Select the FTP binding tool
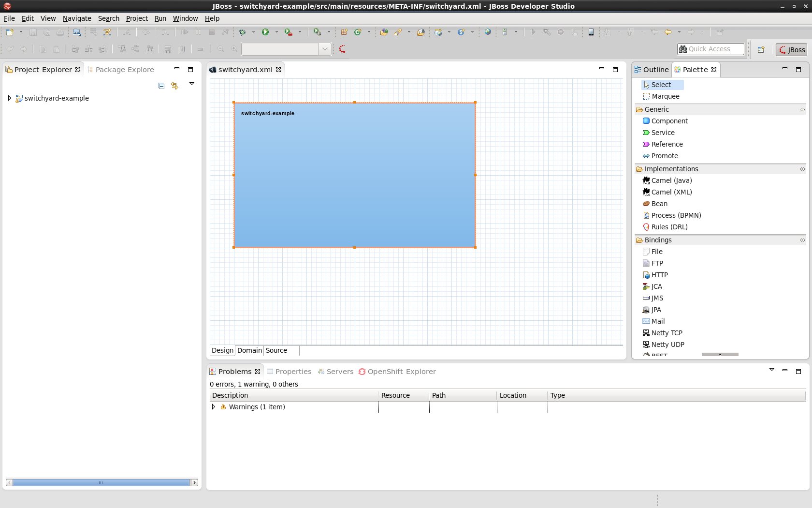Screen dimensions: 812x508 click(x=652, y=263)
